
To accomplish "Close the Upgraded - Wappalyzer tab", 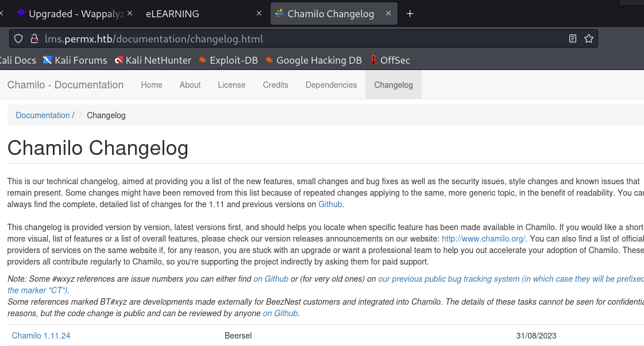I will coord(130,14).
